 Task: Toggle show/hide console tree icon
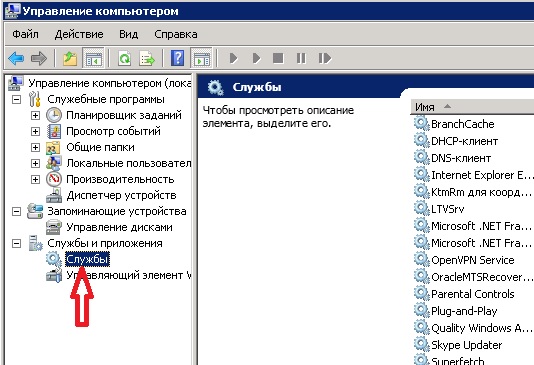(93, 58)
